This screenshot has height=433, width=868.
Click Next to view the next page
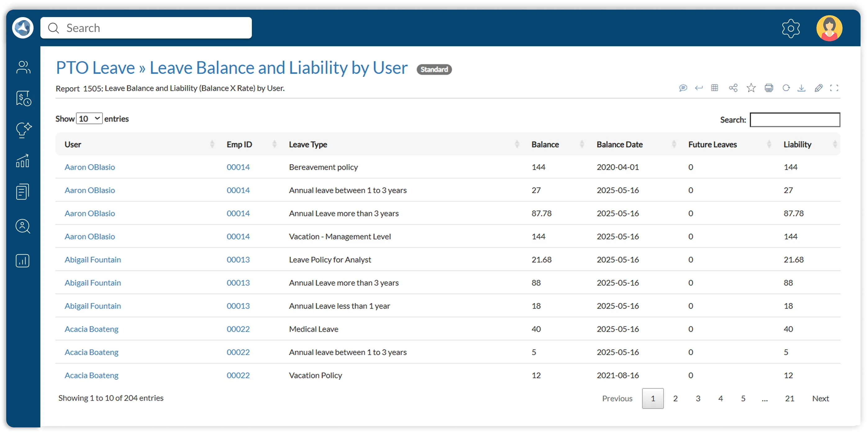[x=820, y=398]
